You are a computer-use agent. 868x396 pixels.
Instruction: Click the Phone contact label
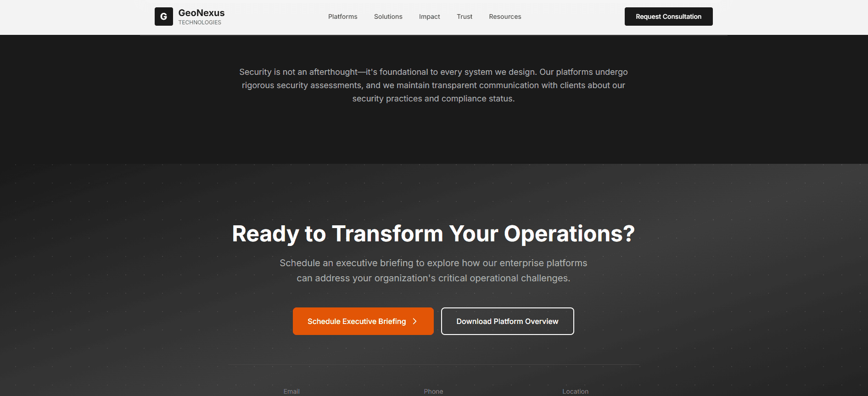(433, 391)
